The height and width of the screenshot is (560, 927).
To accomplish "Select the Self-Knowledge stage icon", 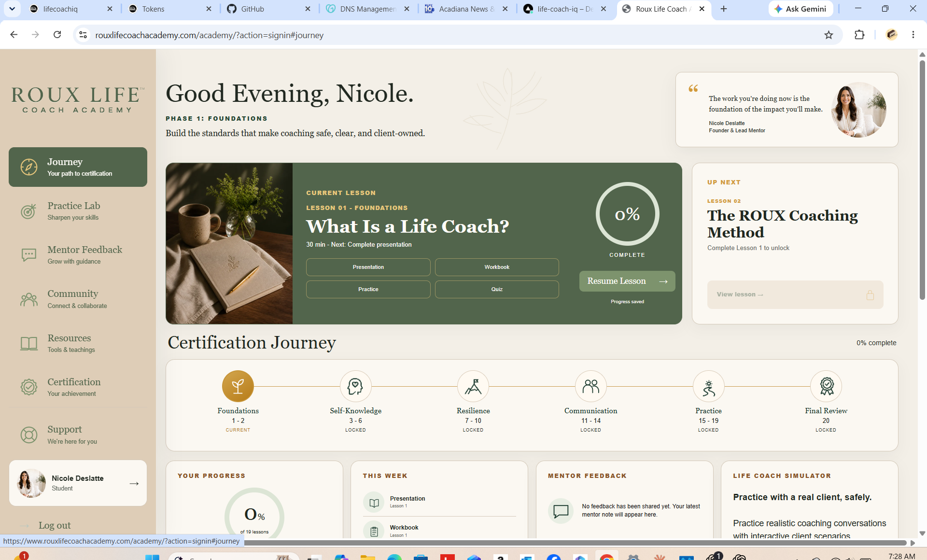I will (355, 386).
